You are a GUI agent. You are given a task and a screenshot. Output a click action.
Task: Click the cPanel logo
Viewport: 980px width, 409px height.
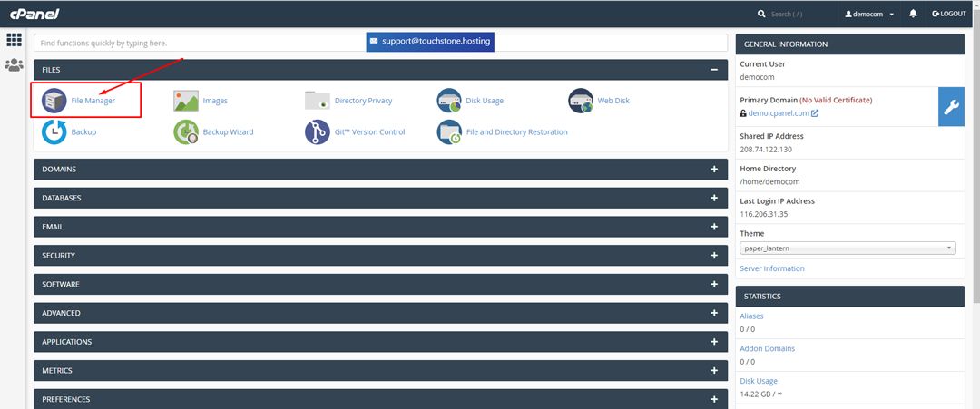(x=34, y=14)
